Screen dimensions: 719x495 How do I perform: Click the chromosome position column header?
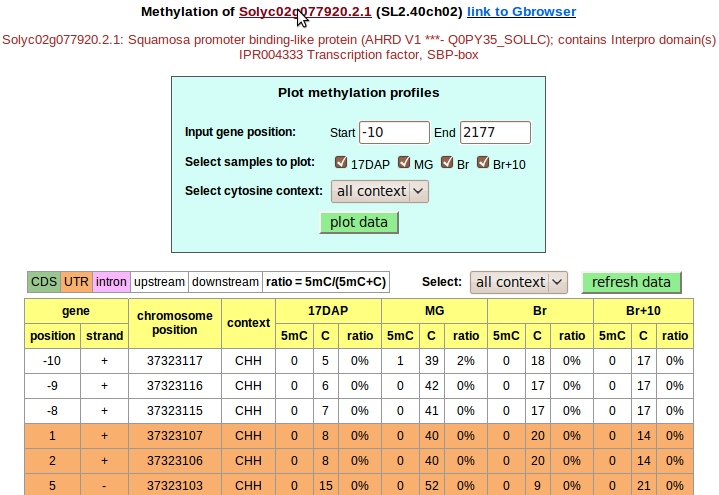(x=175, y=323)
